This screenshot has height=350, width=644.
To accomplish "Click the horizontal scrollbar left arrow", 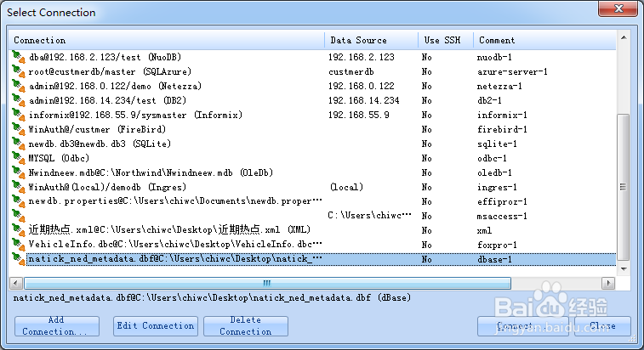I will (15, 283).
